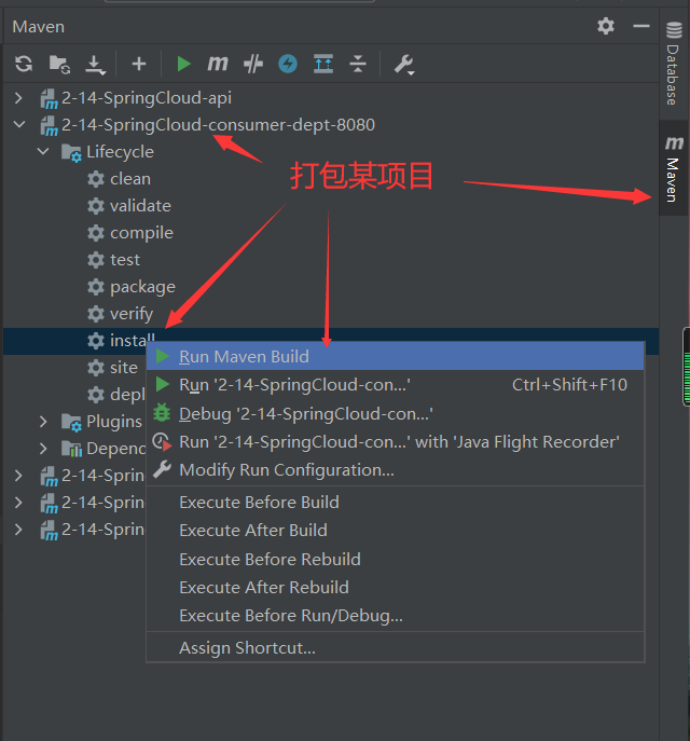Click 2-14-SpringCloud-consumer-dept-8080 project label
Image resolution: width=690 pixels, height=741 pixels.
coord(218,125)
